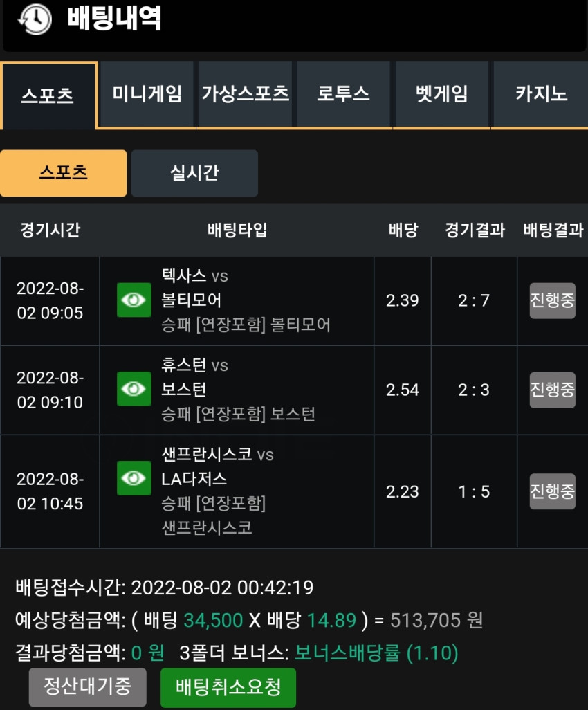Click the 진행중 status for 휴스턴 game
588x710 pixels.
tap(553, 390)
